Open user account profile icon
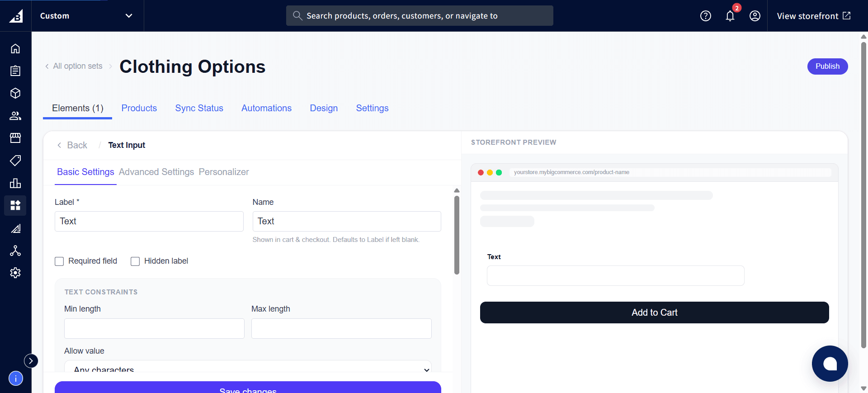Screen dimensions: 868x393 pos(755,16)
